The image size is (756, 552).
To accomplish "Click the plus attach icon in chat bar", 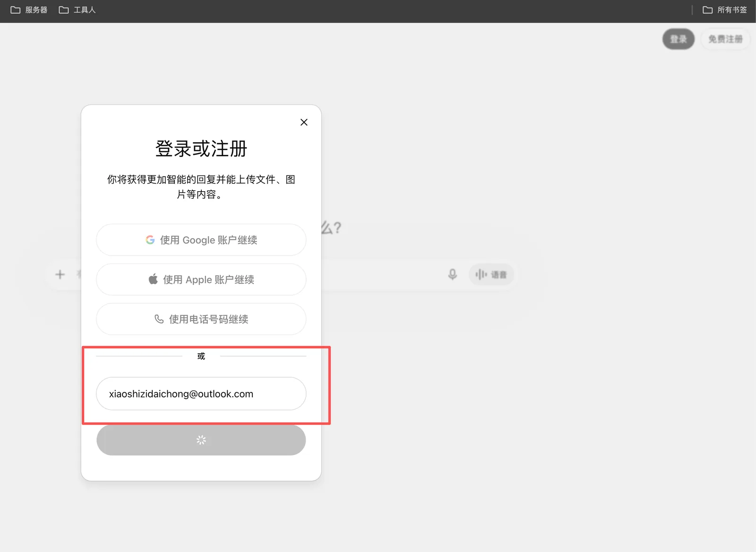I will (60, 274).
